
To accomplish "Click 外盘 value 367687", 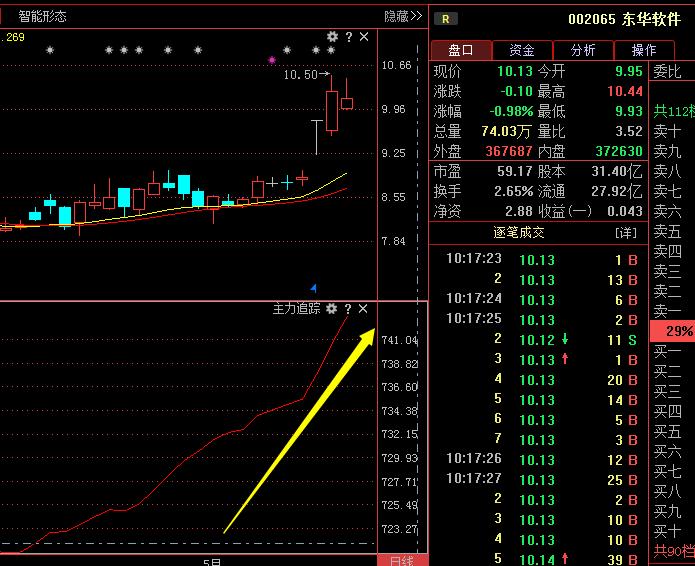I will [x=509, y=151].
